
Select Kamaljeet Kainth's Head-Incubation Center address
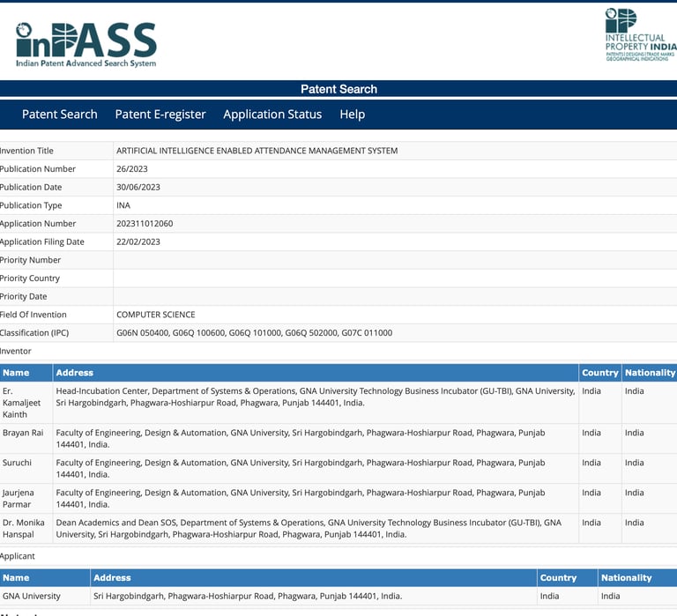pos(316,397)
